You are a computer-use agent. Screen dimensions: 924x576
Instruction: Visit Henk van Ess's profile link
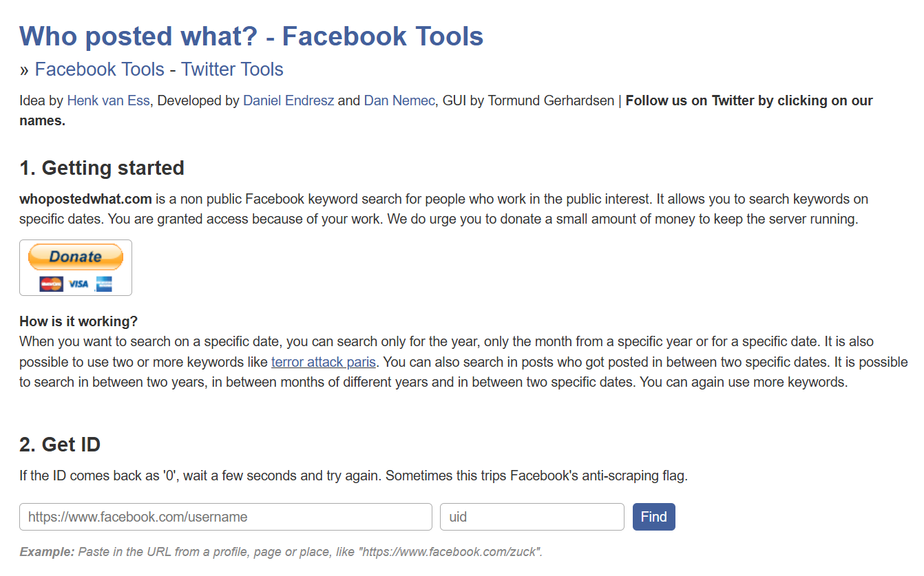(x=109, y=101)
